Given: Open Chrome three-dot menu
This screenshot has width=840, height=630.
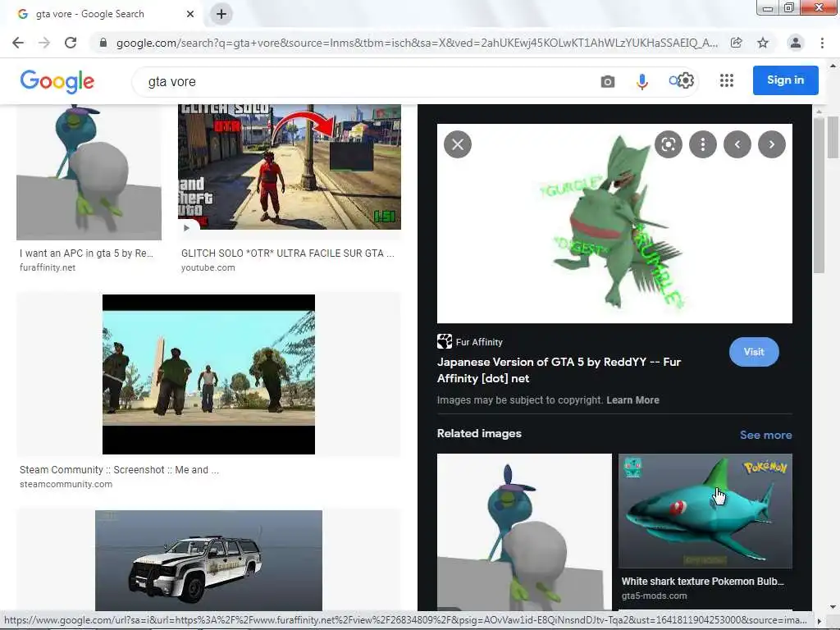Looking at the screenshot, I should pyautogui.click(x=822, y=43).
